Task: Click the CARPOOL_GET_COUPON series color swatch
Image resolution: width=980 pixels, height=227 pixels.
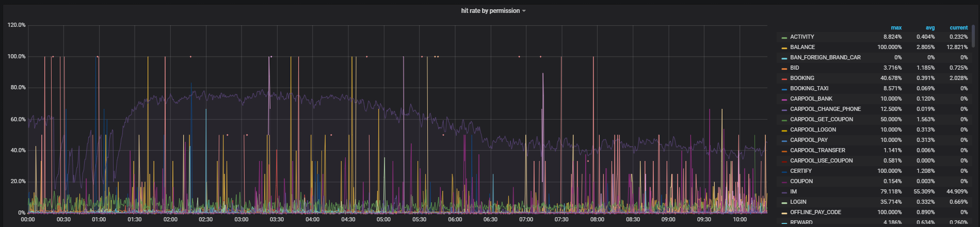Action: (x=784, y=120)
